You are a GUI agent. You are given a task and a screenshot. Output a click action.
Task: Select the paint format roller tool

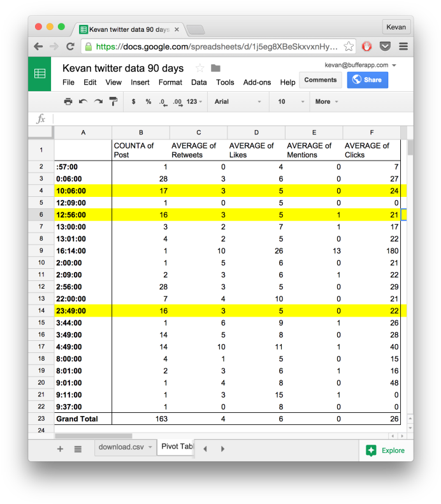tap(113, 101)
